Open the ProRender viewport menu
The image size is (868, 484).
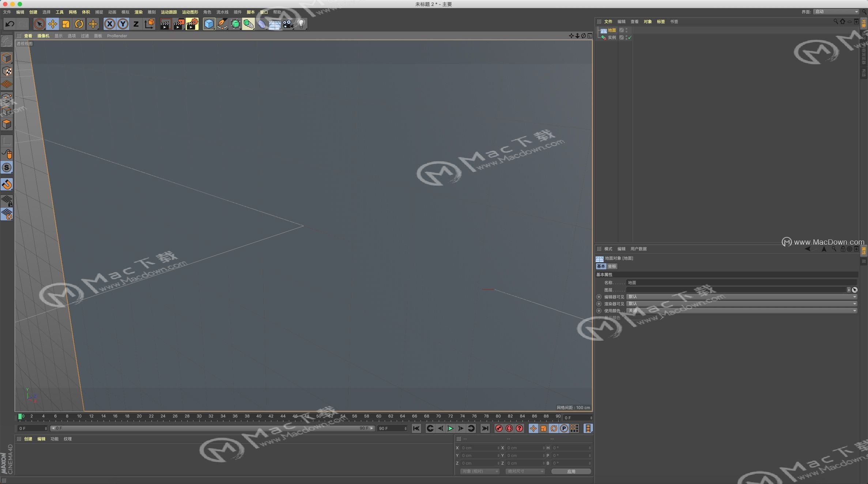coord(117,36)
